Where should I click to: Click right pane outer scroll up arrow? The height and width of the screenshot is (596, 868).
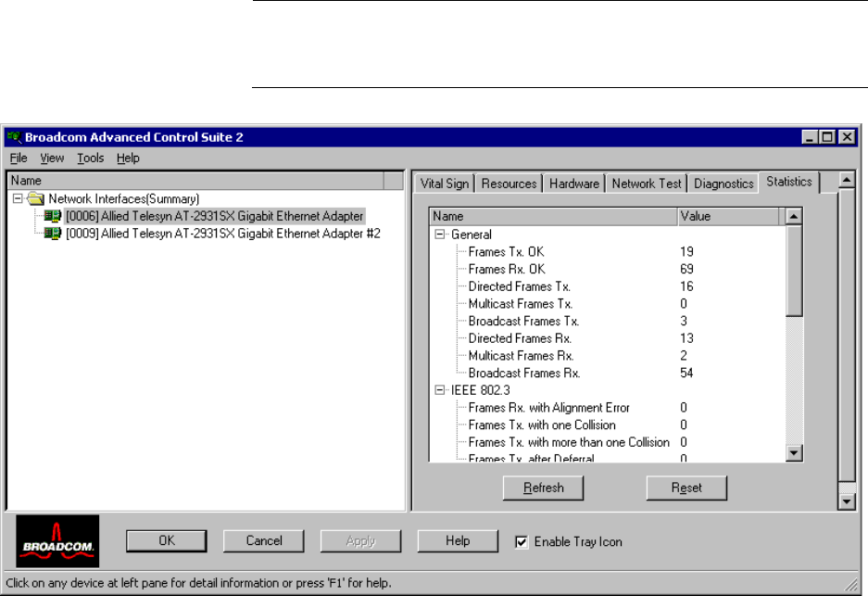(x=847, y=180)
